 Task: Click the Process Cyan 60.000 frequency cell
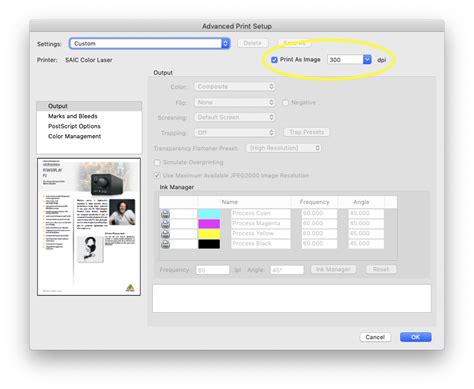319,213
